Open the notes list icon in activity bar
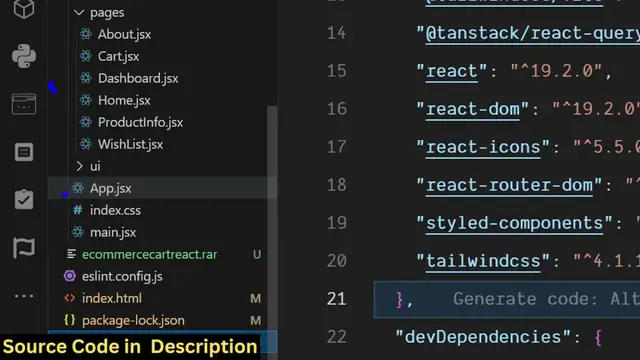The image size is (640, 360). (24, 152)
